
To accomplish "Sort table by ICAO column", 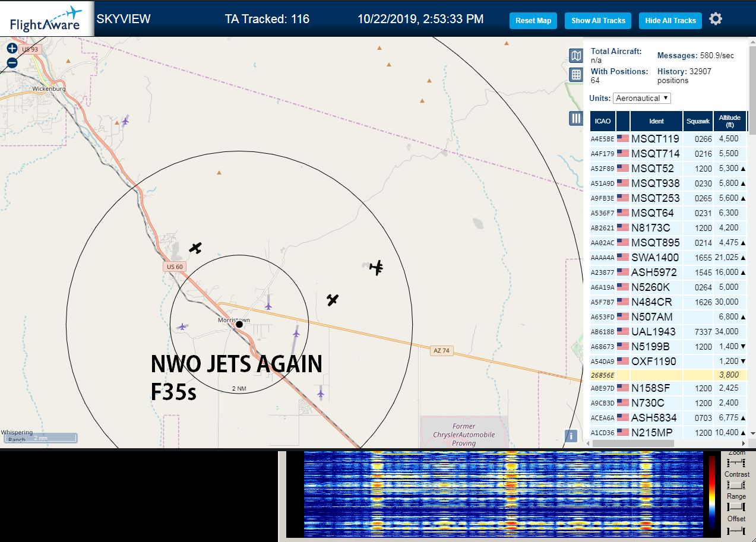I will coord(603,121).
